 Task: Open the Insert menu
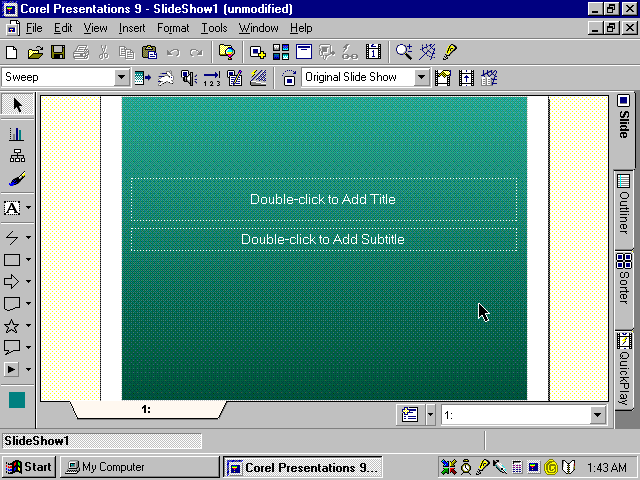pos(132,28)
